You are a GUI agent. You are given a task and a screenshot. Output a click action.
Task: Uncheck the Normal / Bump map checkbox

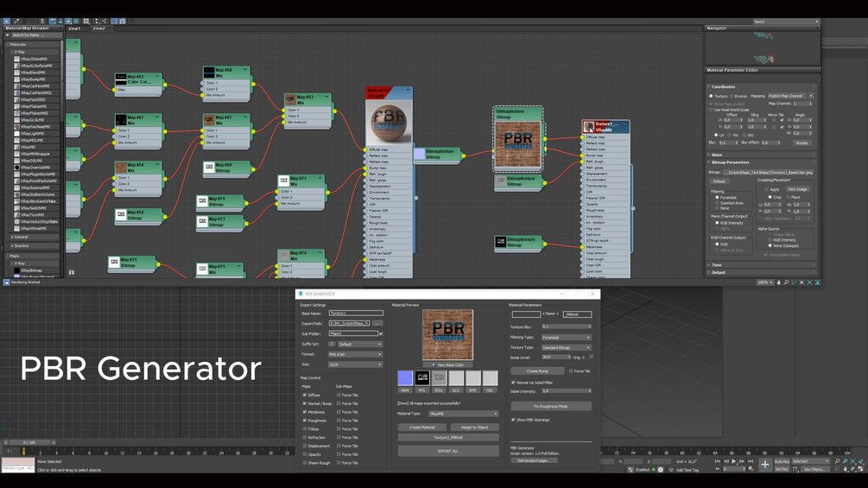305,403
